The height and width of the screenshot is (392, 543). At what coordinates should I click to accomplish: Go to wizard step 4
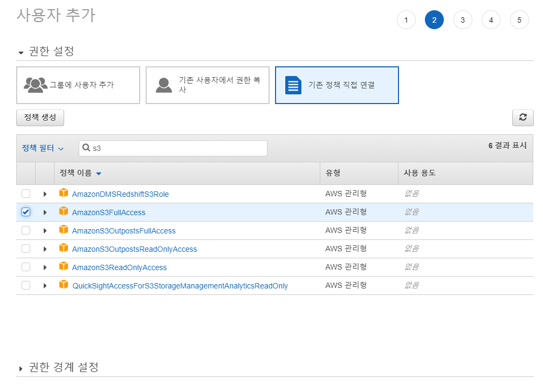(491, 20)
